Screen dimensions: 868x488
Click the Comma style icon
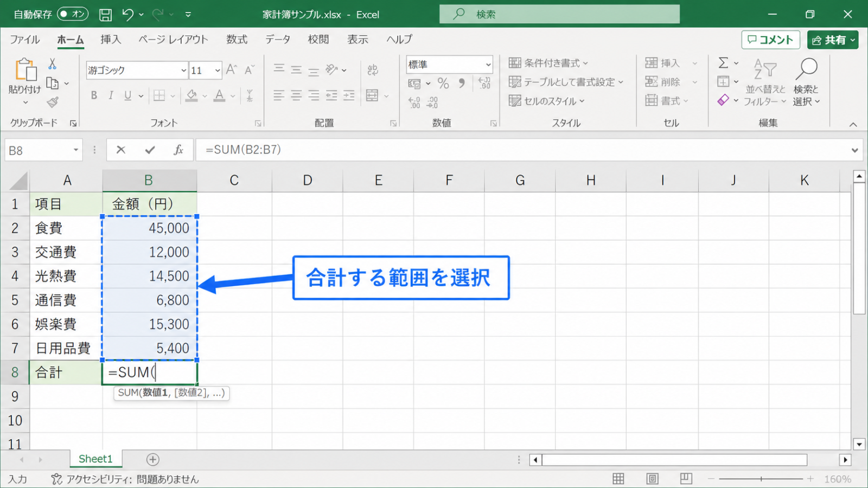click(x=462, y=84)
